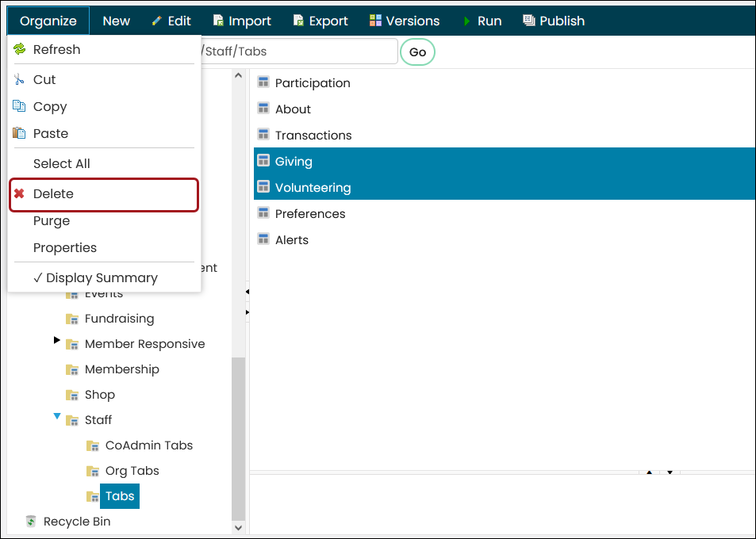Choose Purge from the Organize menu
This screenshot has width=756, height=539.
pos(52,220)
